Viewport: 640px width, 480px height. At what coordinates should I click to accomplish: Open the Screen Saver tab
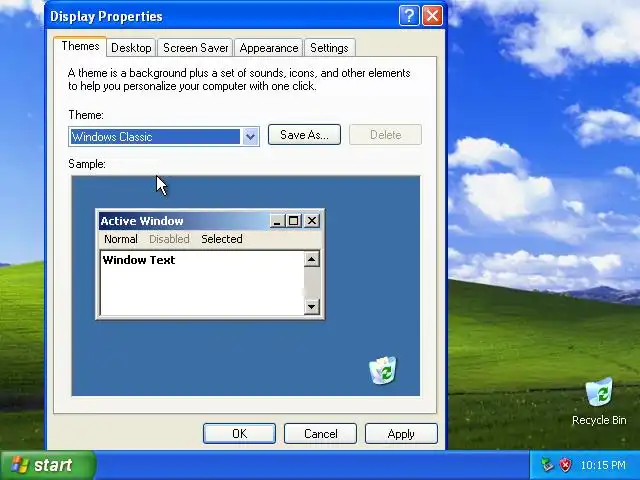click(x=195, y=48)
